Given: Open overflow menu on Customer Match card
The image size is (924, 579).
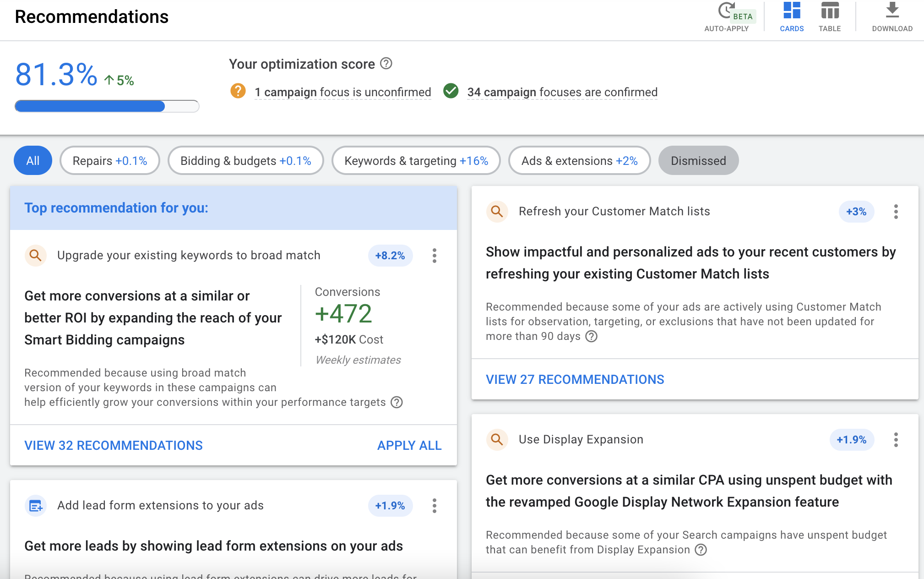Looking at the screenshot, I should pos(896,212).
